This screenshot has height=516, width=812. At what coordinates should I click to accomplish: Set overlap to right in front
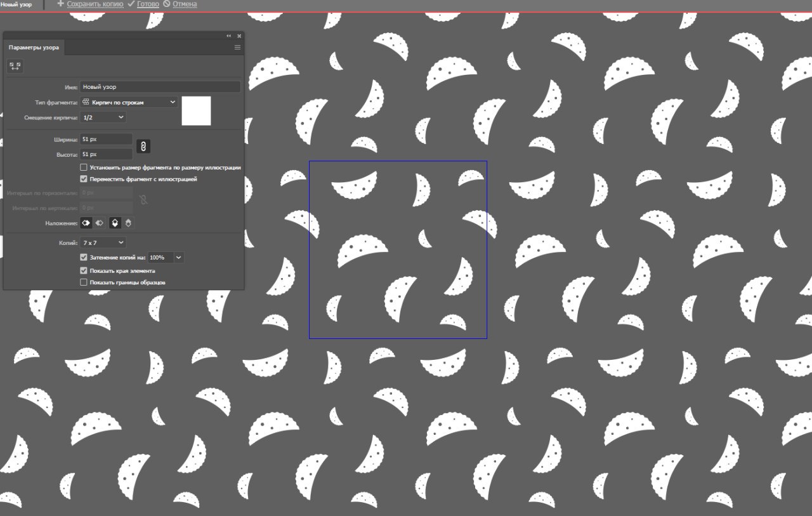(99, 223)
